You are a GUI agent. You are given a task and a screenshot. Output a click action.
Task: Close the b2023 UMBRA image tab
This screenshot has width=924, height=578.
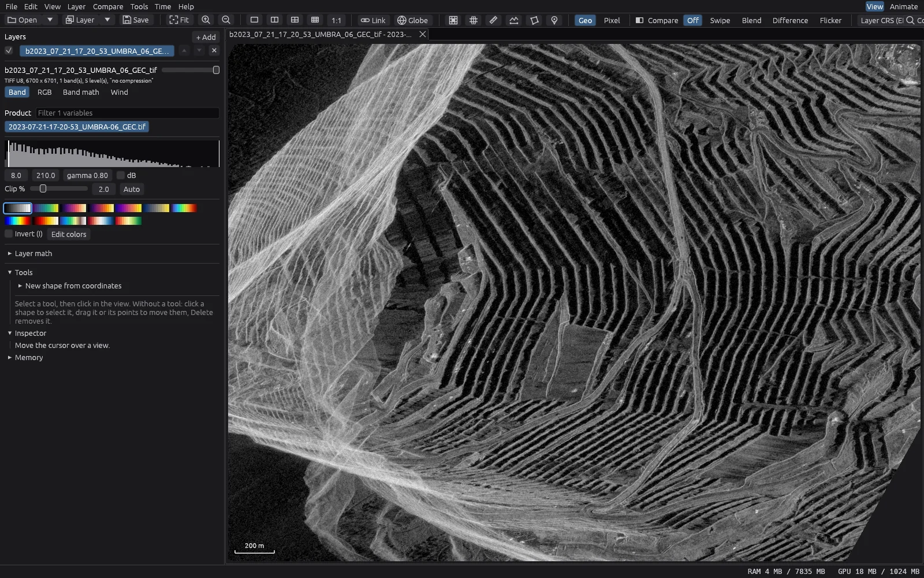click(x=423, y=34)
